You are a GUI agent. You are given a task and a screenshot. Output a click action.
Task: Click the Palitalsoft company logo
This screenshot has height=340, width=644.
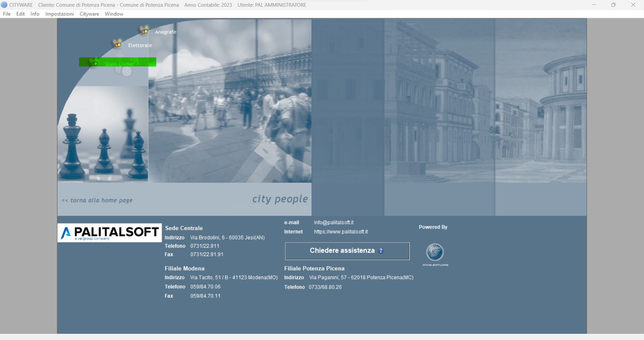(x=109, y=233)
